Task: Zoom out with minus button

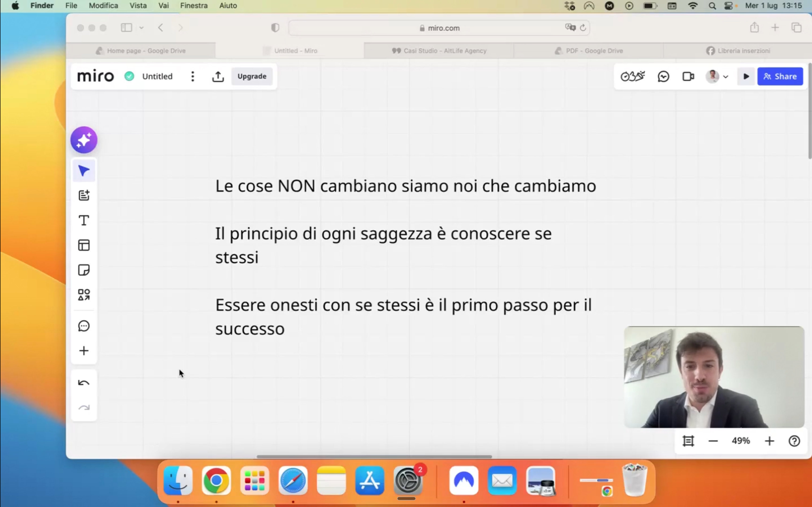Action: [713, 441]
